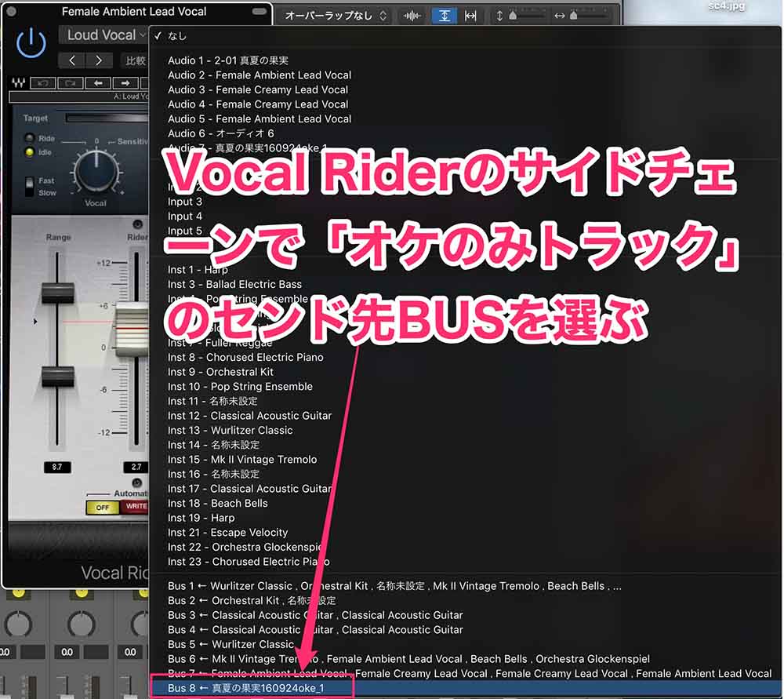Screen dimensions: 784x699
Task: Select Inst 9 - Orchestral Kit
Action: 465,372
